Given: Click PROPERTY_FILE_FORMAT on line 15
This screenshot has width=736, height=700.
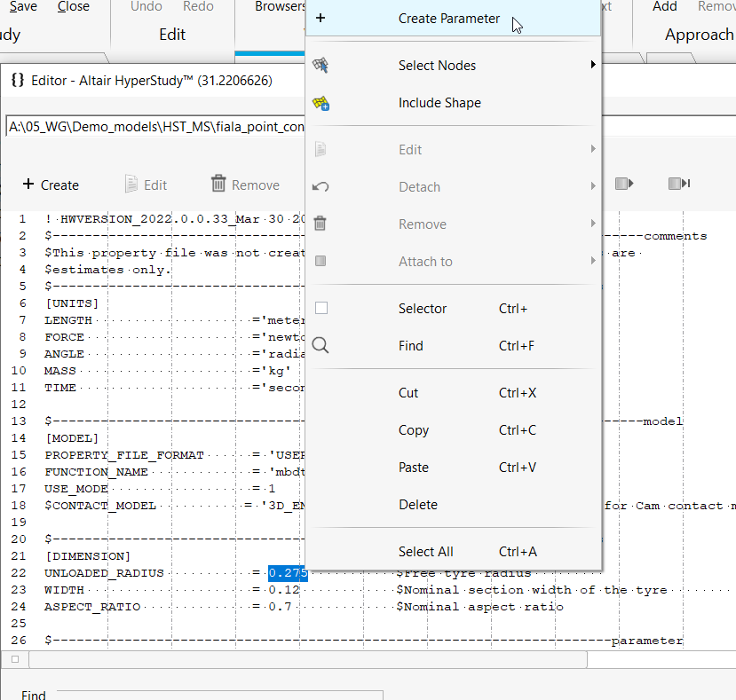Looking at the screenshot, I should [124, 455].
